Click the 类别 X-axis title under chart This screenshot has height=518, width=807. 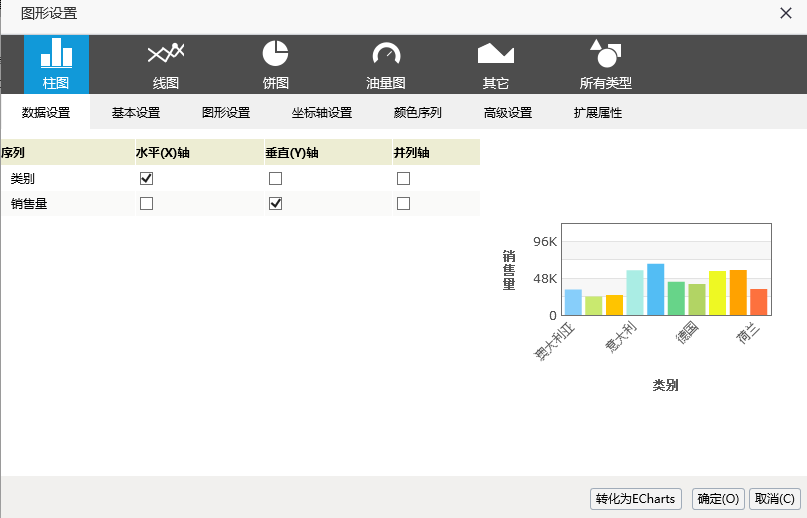pyautogui.click(x=665, y=385)
